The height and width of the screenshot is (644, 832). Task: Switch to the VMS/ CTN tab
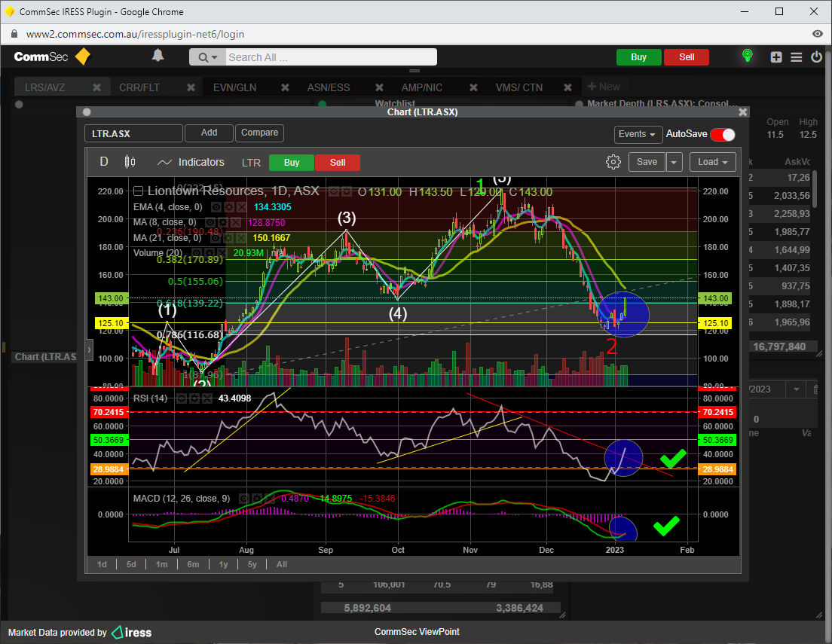pyautogui.click(x=519, y=87)
